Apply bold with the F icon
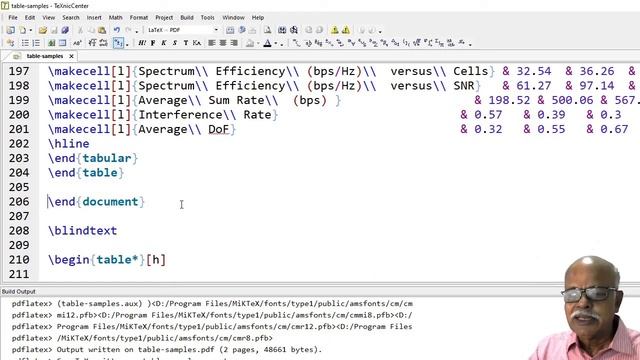This screenshot has height=360, width=640. point(153,43)
